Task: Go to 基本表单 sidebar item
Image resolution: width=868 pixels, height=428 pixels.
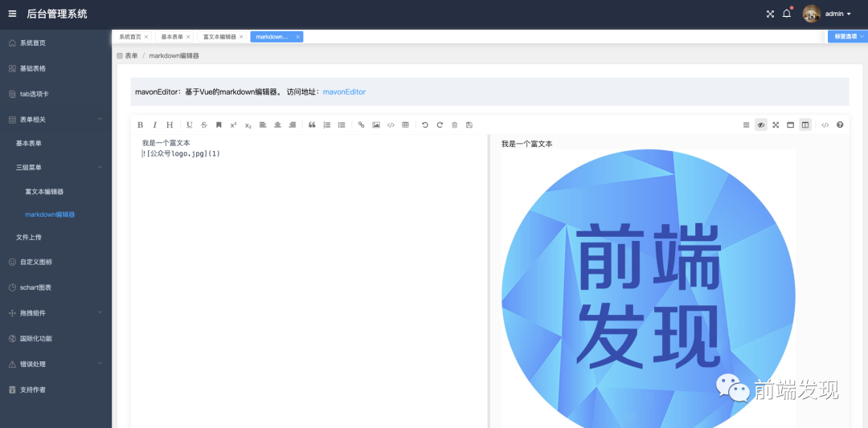Action: [x=55, y=143]
